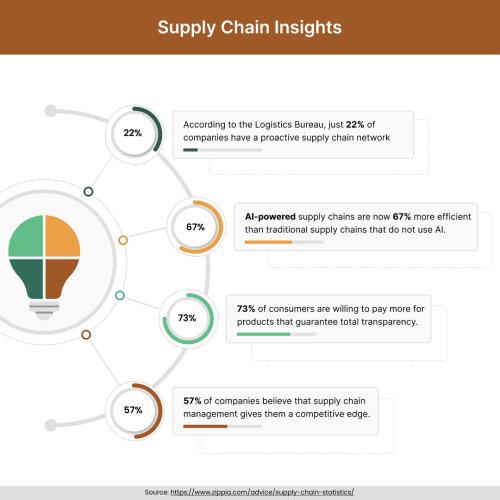This screenshot has height=500, width=500.
Task: Click the Supply Chain Insights title
Action: coord(250,27)
